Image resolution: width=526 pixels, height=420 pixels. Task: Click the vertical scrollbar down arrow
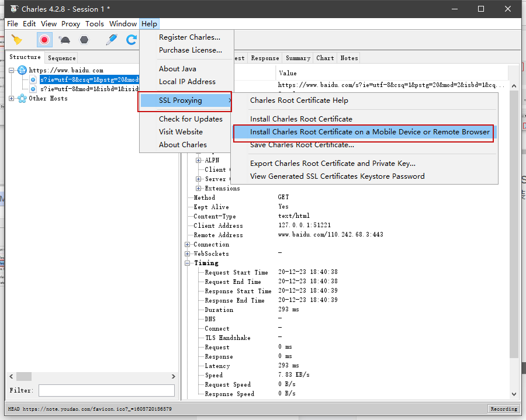coord(514,394)
